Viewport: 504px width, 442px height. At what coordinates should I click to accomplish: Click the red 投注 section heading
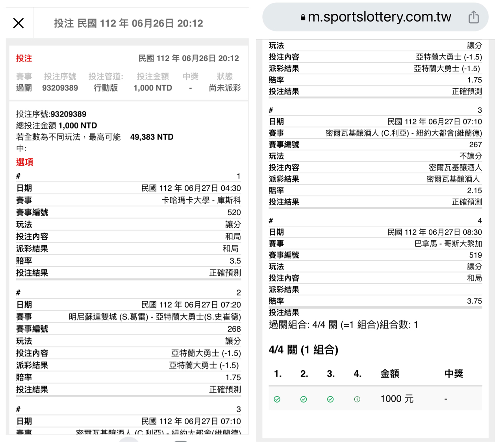coord(24,58)
